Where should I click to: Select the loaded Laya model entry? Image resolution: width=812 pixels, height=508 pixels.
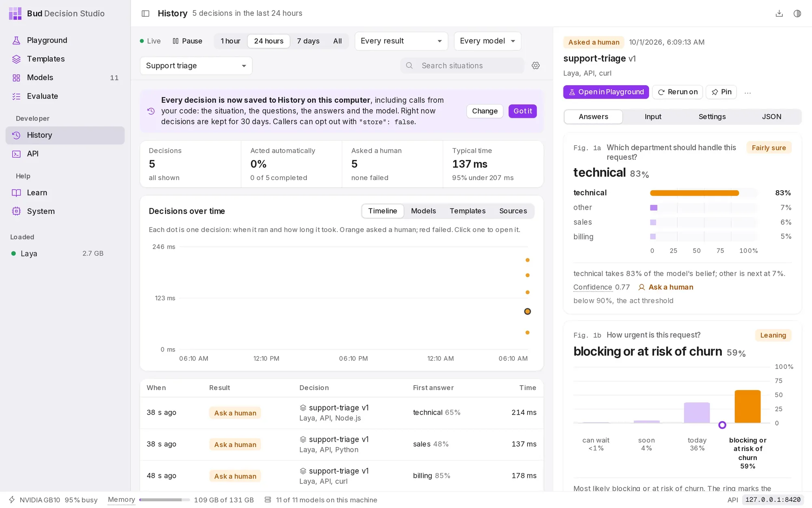click(x=65, y=254)
